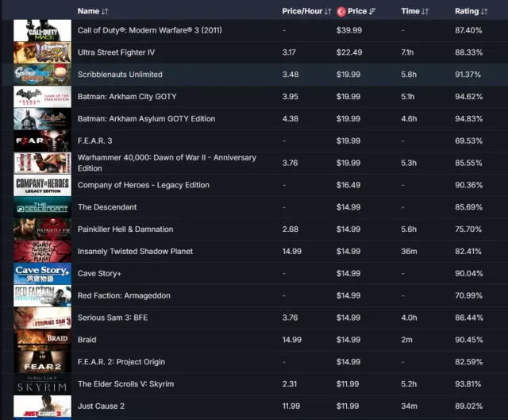Click the 4.38 price per hour value
The width and height of the screenshot is (508, 420).
[290, 119]
